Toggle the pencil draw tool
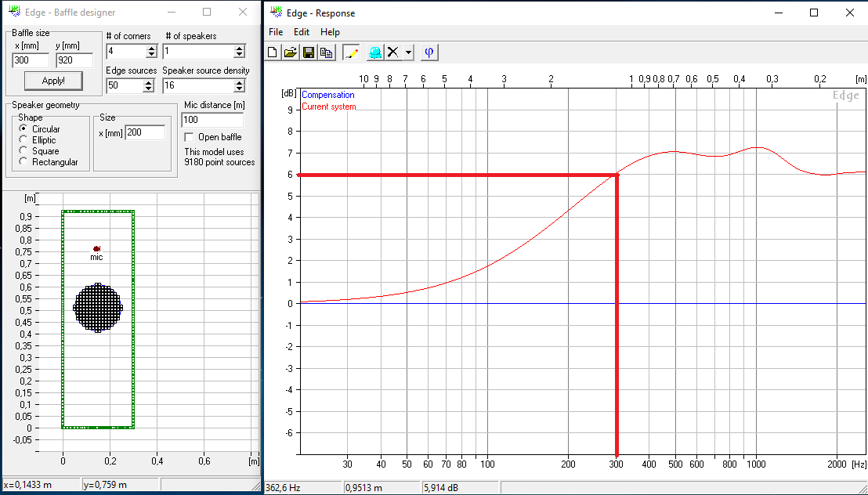868x495 pixels. 351,52
